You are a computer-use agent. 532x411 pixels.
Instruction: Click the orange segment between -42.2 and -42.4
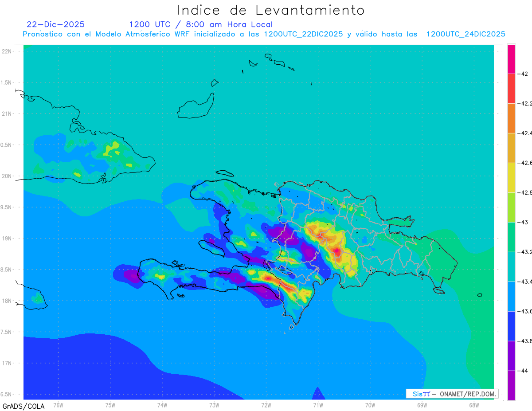click(x=511, y=118)
